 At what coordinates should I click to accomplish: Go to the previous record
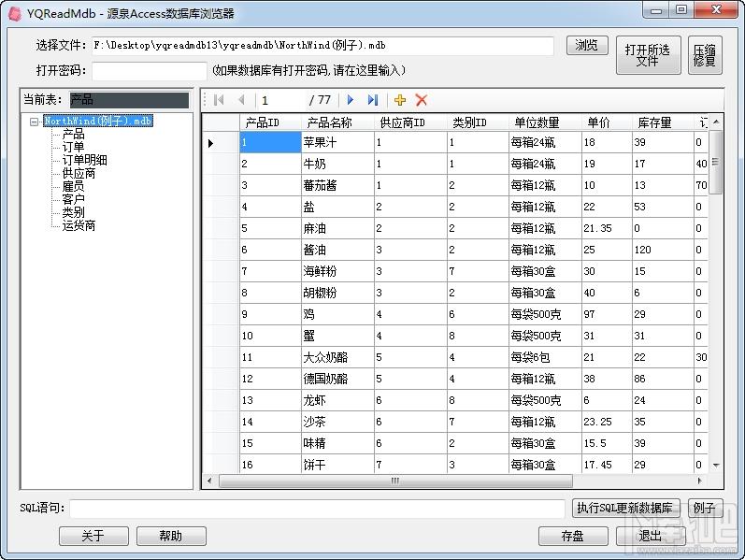241,100
